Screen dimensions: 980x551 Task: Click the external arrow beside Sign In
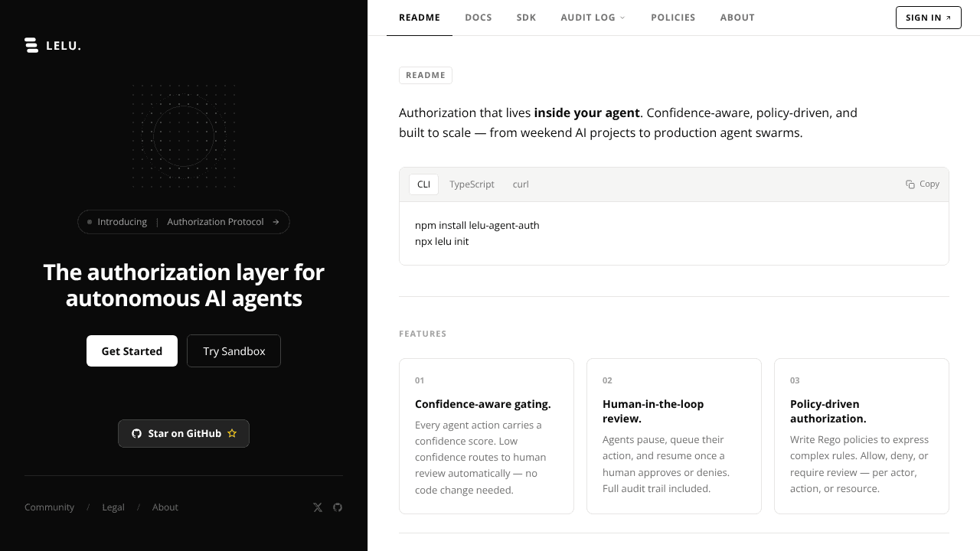949,18
